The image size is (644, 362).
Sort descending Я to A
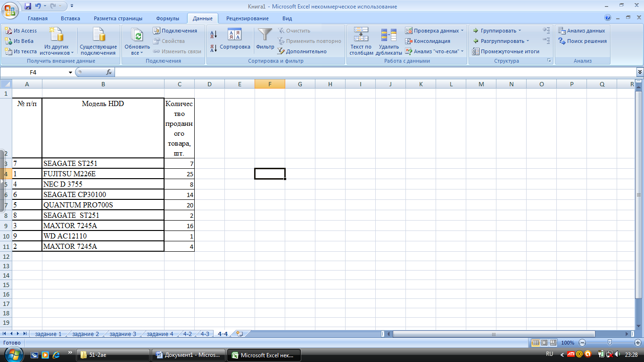pos(213,48)
